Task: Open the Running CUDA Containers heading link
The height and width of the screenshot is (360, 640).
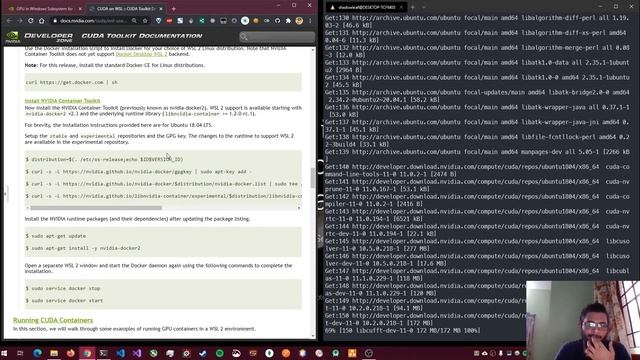Action: click(x=53, y=320)
